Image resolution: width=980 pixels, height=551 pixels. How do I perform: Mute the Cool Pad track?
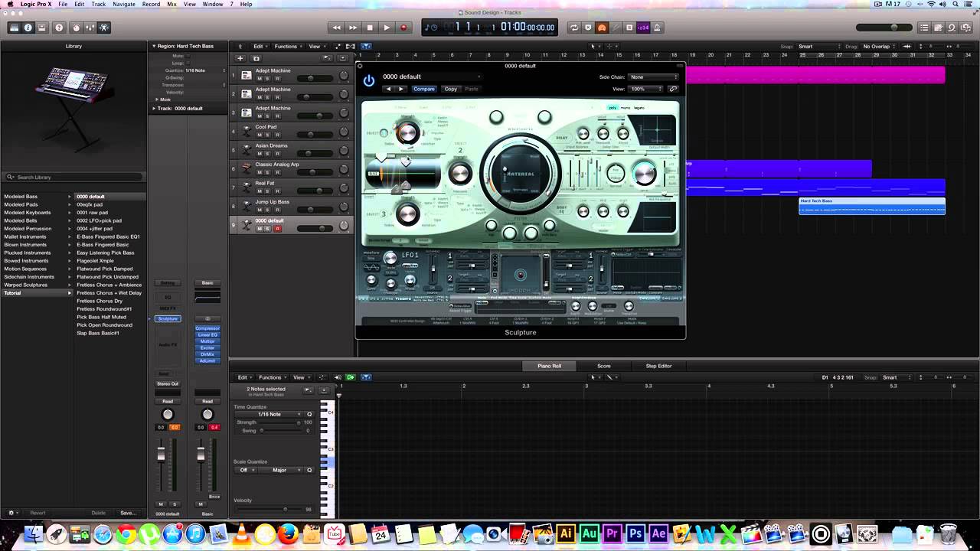pos(260,135)
